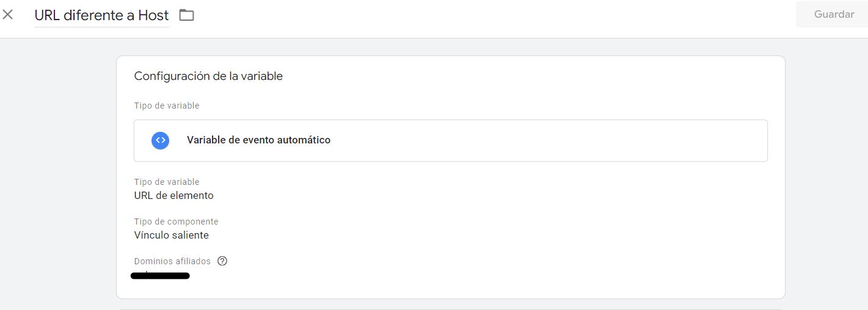Click empty space inside the variable type card
868x310 pixels.
[550, 140]
